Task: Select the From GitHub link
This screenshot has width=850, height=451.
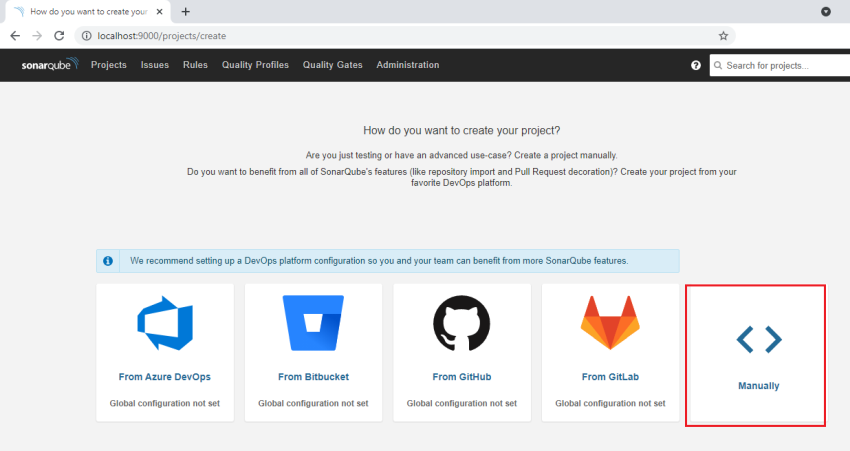Action: pyautogui.click(x=462, y=377)
